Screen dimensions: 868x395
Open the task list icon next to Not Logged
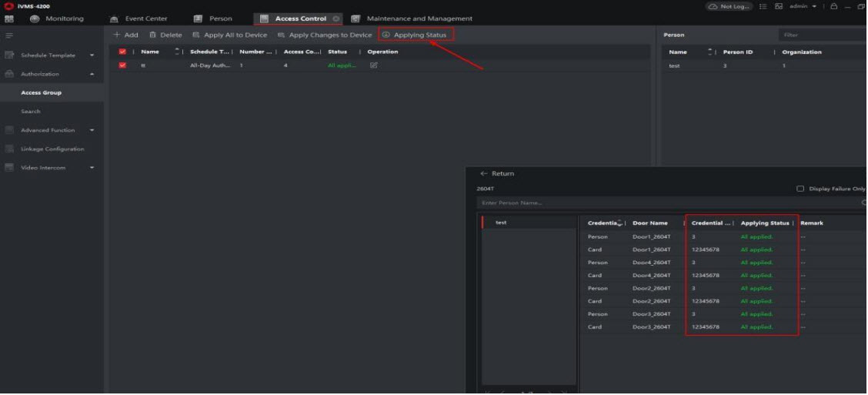click(x=763, y=6)
